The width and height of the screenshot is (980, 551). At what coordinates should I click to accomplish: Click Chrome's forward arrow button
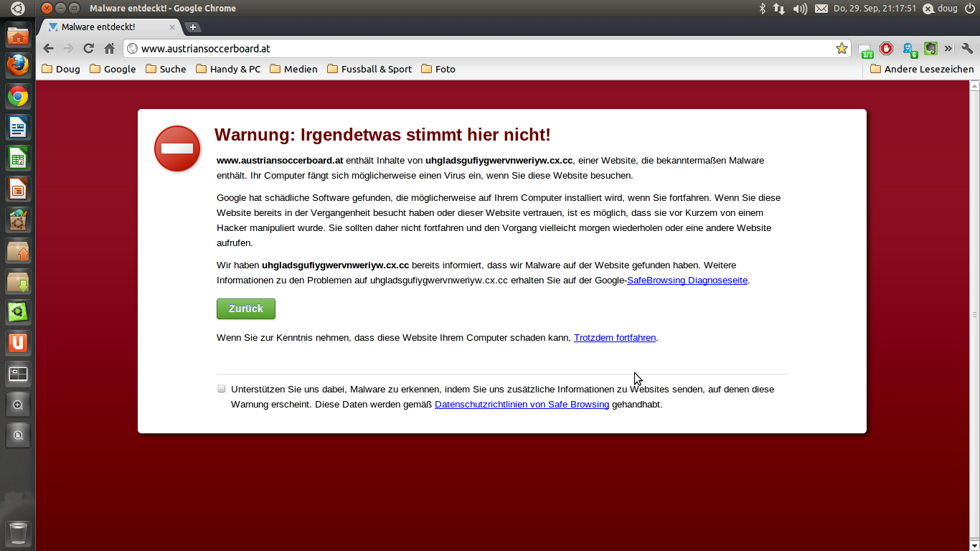click(68, 49)
